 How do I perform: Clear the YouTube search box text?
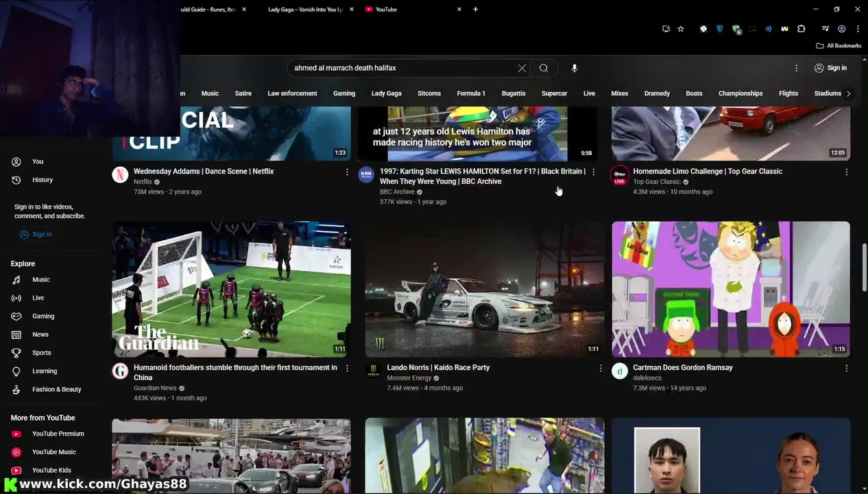coord(522,68)
